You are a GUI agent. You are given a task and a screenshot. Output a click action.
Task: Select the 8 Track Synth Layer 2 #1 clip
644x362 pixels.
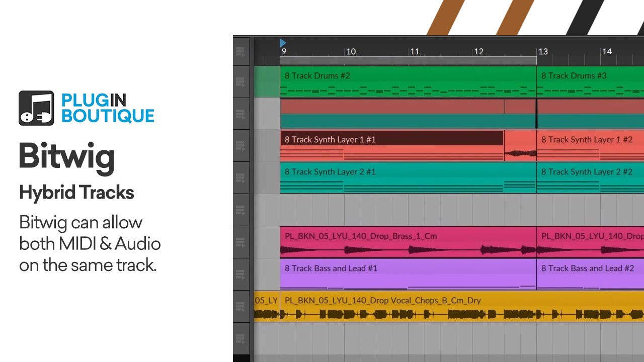pyautogui.click(x=408, y=178)
